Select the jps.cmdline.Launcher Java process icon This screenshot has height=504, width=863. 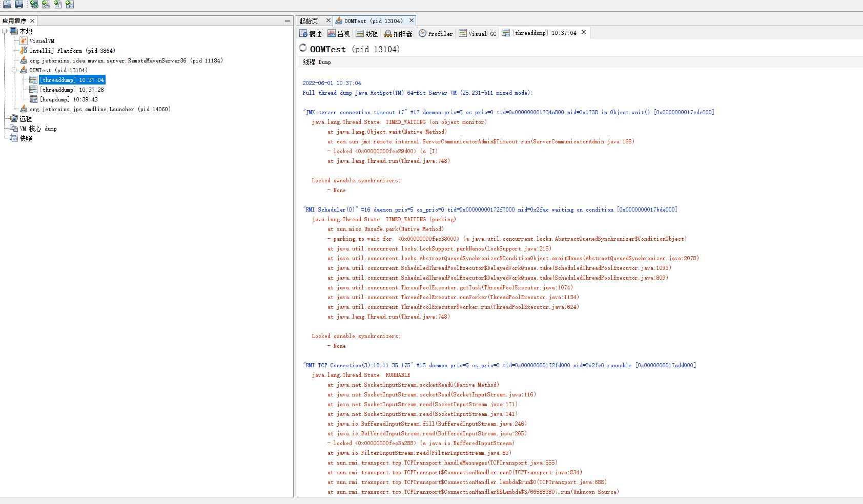[24, 109]
